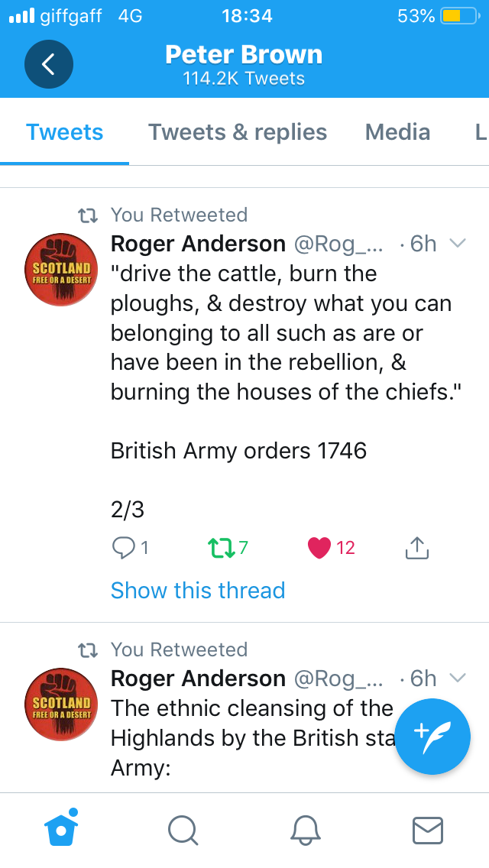489x868 pixels.
Task: Open the Search magnifier icon
Action: pos(183,831)
